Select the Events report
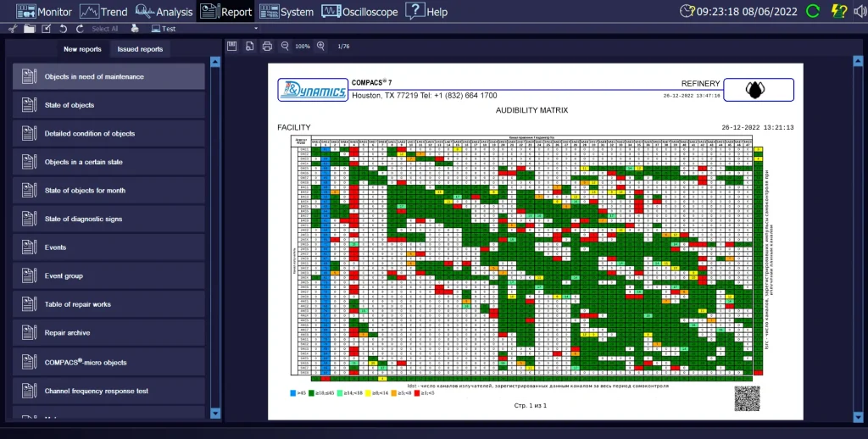The height and width of the screenshot is (439, 868). (x=108, y=247)
